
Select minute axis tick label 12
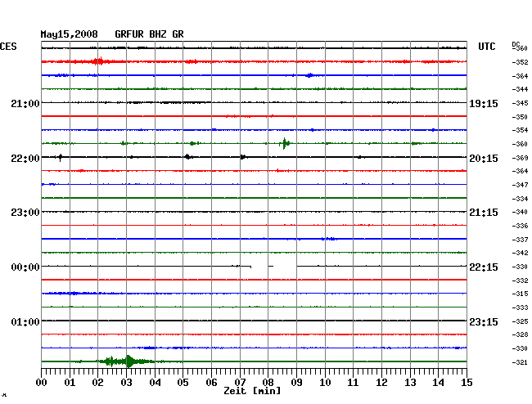click(x=381, y=383)
